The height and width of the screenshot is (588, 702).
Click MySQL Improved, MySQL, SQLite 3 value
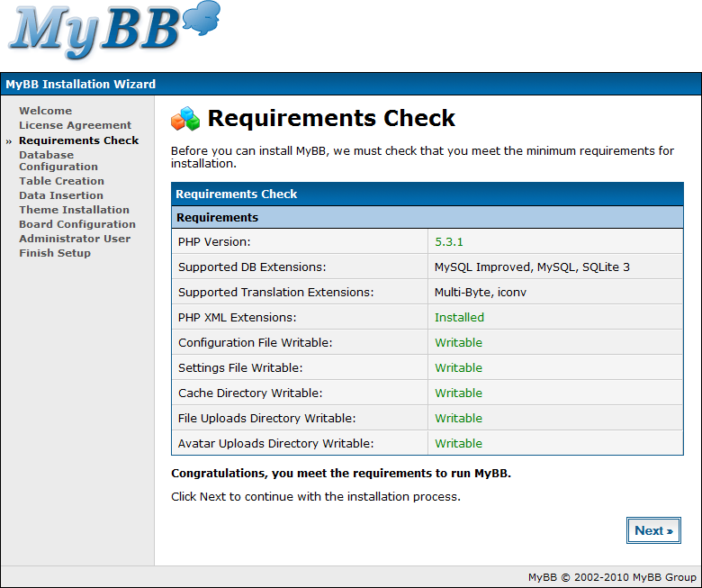coord(532,267)
